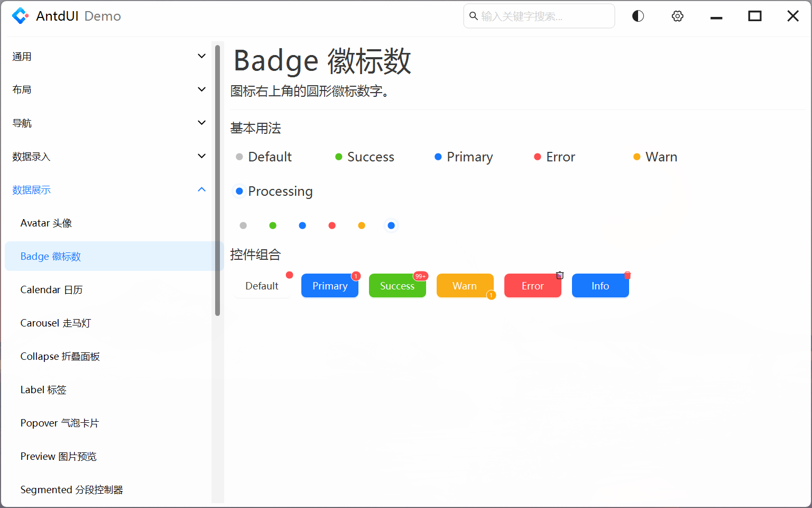Image resolution: width=812 pixels, height=508 pixels.
Task: Click the red 99+ badge on Success
Action: point(420,276)
